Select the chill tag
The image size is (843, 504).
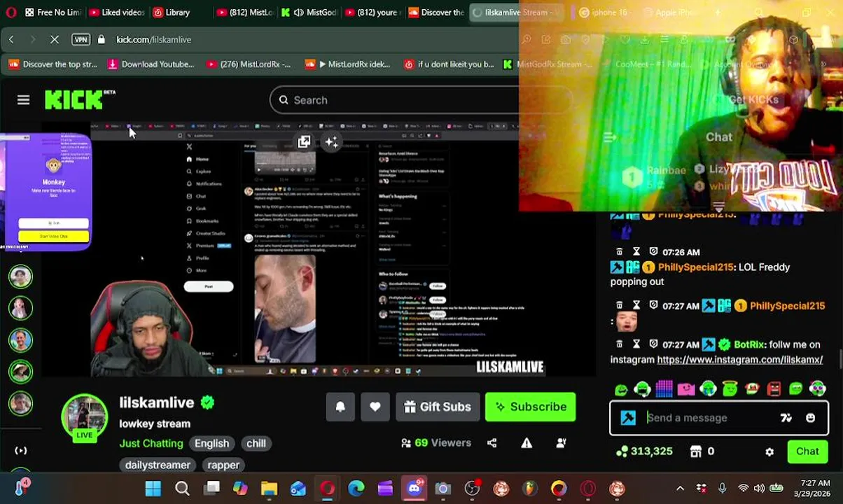[x=256, y=443]
